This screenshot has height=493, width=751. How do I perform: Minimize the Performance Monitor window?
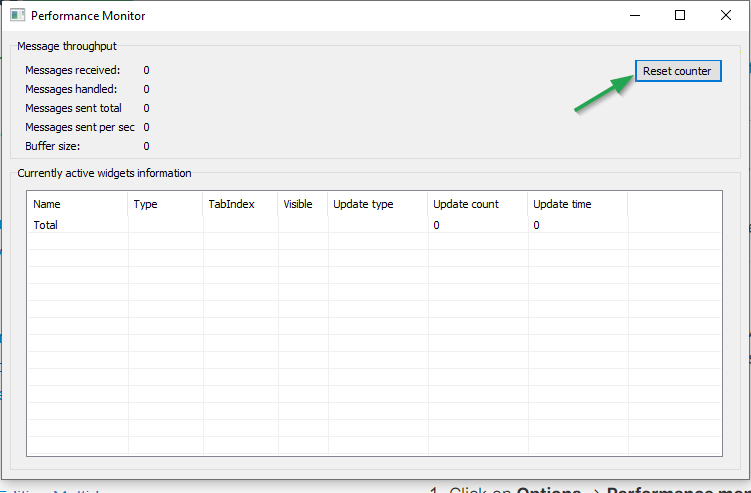pos(634,16)
